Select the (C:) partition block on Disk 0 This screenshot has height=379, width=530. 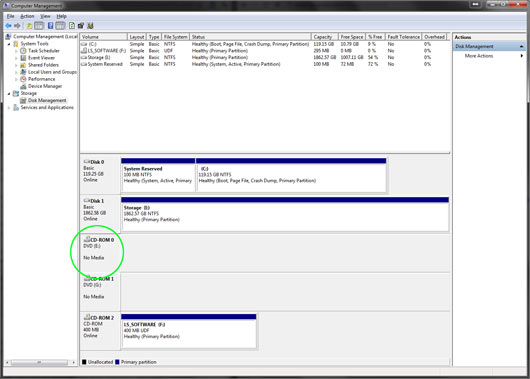(x=291, y=175)
